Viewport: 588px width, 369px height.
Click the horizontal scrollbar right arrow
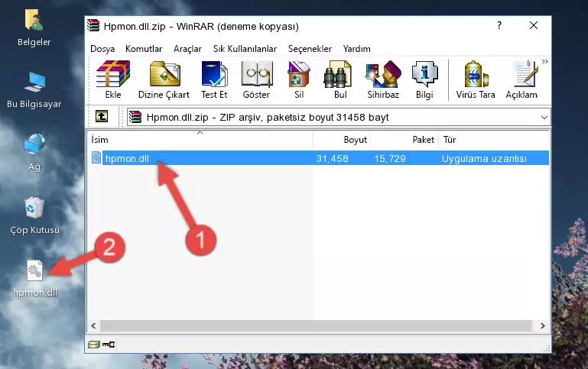click(542, 326)
